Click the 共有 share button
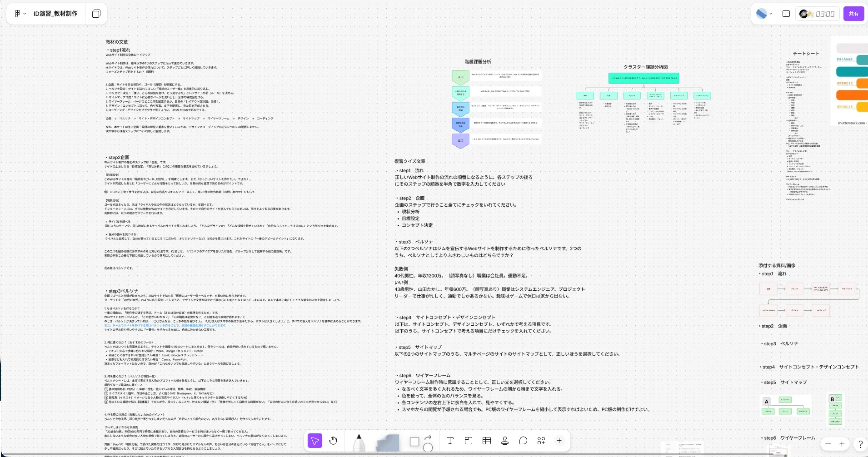868x457 pixels. coord(853,14)
